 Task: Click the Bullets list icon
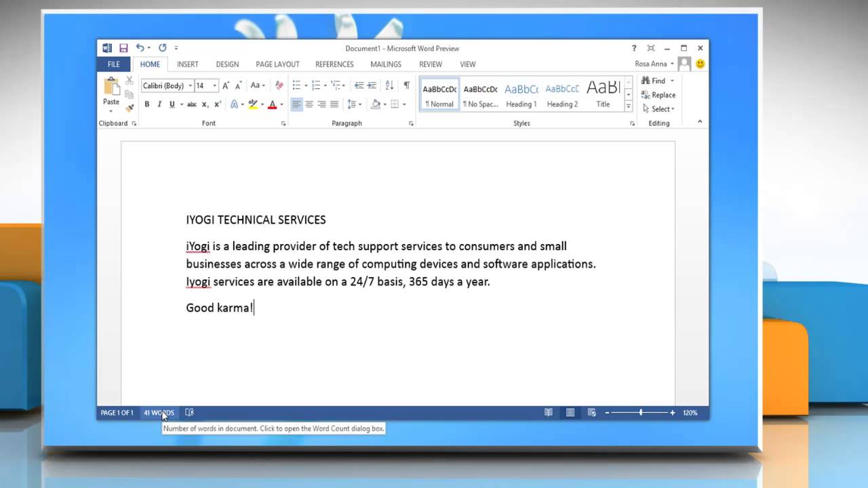[296, 85]
